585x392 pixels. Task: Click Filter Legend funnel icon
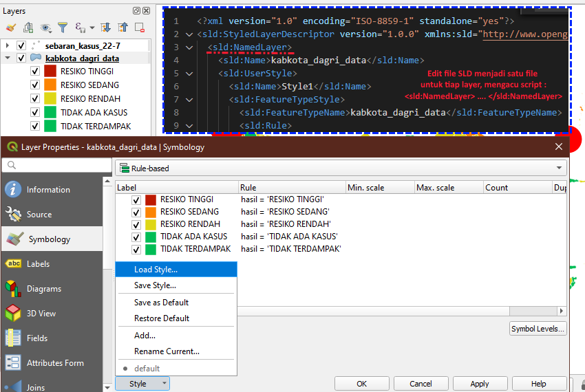pos(63,28)
